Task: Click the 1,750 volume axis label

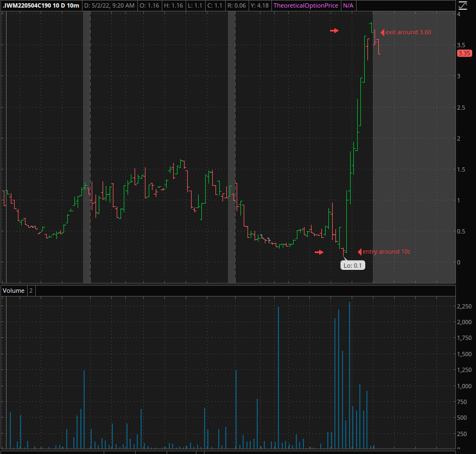Action: click(465, 338)
